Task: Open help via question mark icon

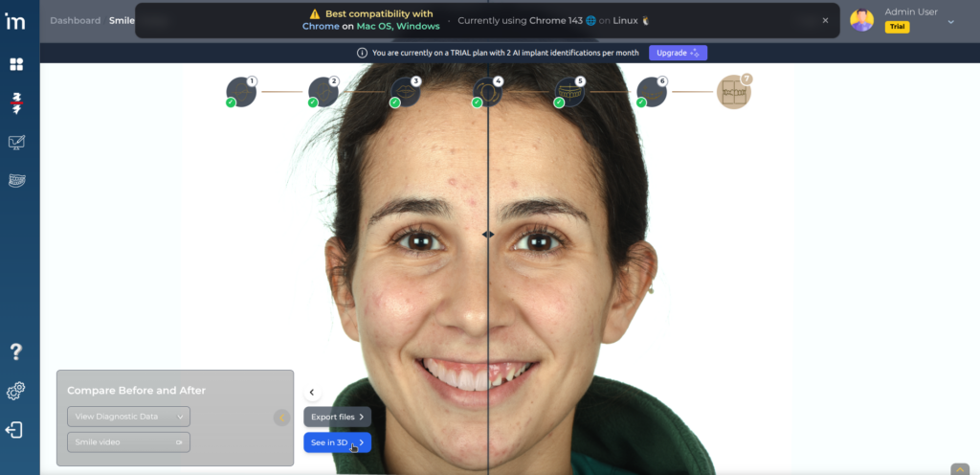Action: [x=16, y=352]
